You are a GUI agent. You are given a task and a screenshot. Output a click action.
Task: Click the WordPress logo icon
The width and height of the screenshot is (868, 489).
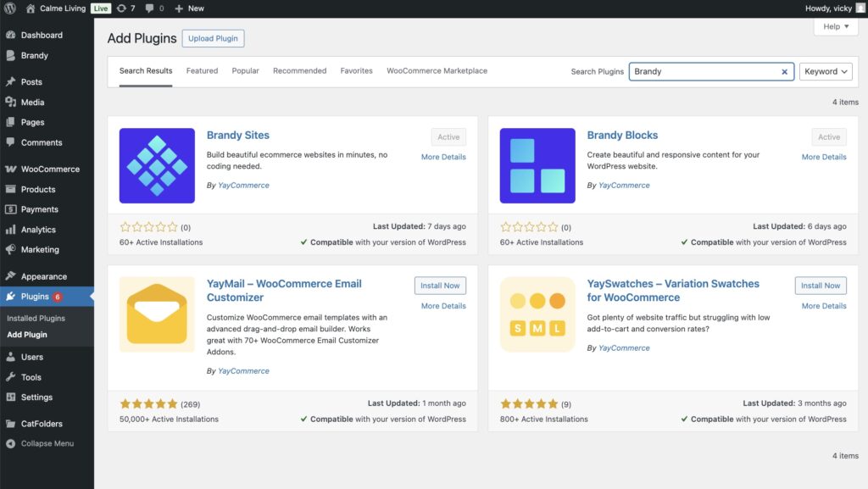tap(10, 8)
